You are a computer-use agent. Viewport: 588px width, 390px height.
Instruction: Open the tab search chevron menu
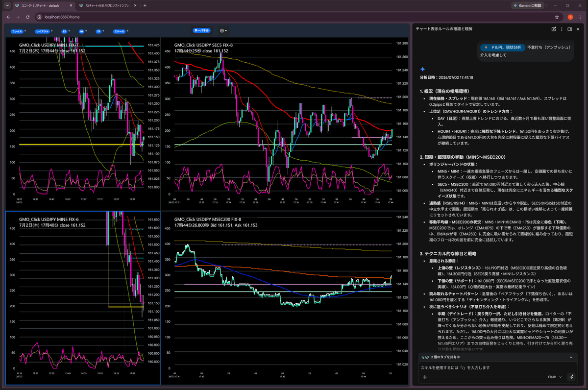coord(7,5)
